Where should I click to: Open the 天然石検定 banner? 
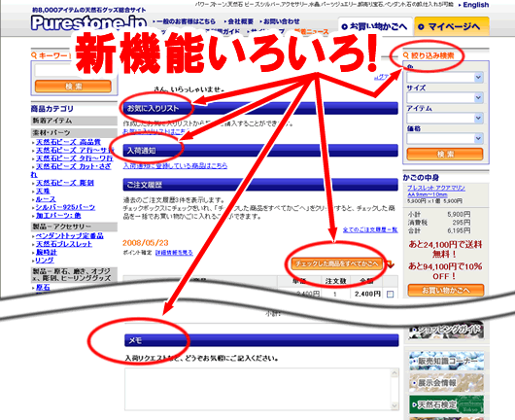(x=446, y=404)
